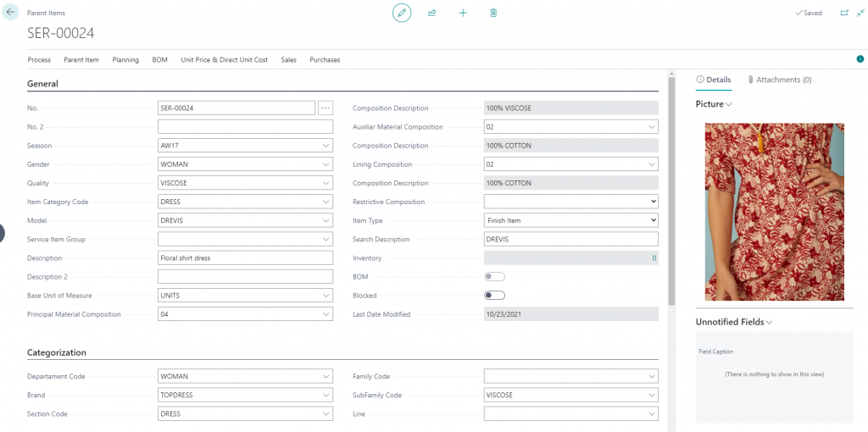The height and width of the screenshot is (432, 868).
Task: Open the Base Unit of Measure dropdown
Action: tap(325, 296)
